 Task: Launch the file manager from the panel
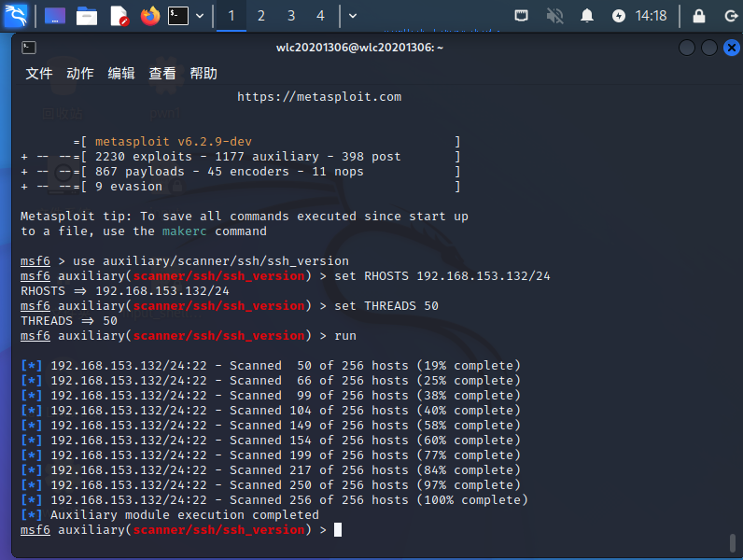pyautogui.click(x=87, y=16)
